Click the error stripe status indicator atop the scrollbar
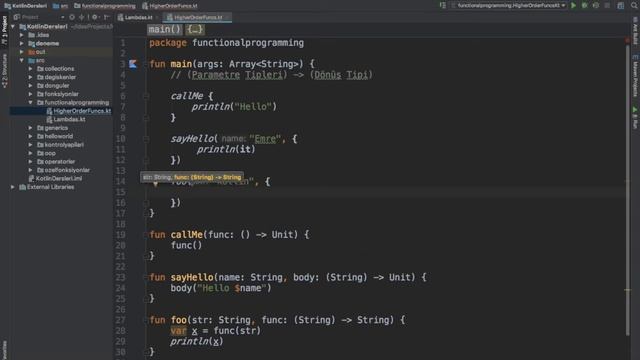Screen dimensions: 640x360 pyautogui.click(x=628, y=40)
